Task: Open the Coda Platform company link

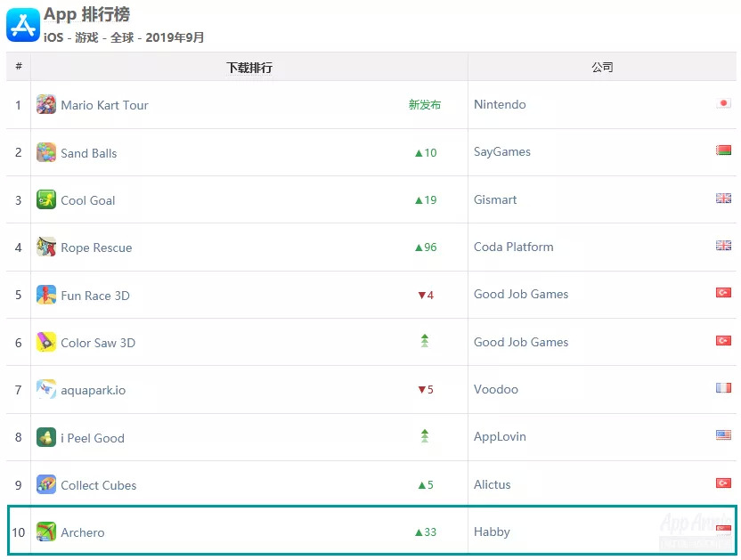Action: tap(514, 247)
